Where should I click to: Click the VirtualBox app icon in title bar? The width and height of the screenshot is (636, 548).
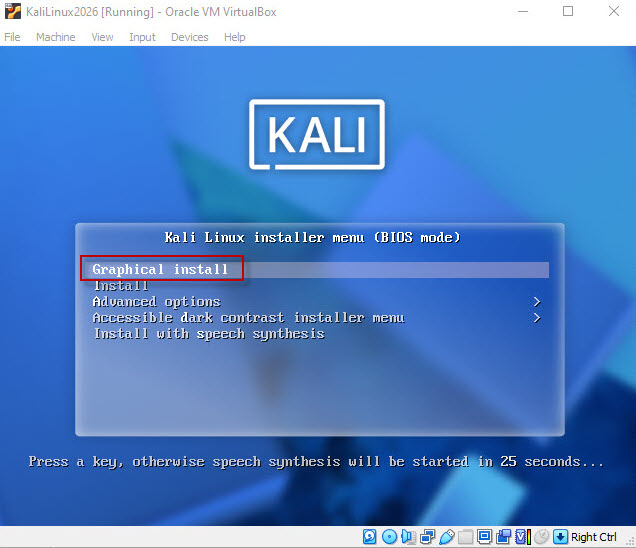click(x=13, y=11)
